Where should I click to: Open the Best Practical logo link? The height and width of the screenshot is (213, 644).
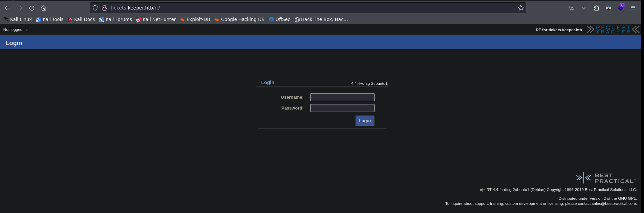pos(606,178)
